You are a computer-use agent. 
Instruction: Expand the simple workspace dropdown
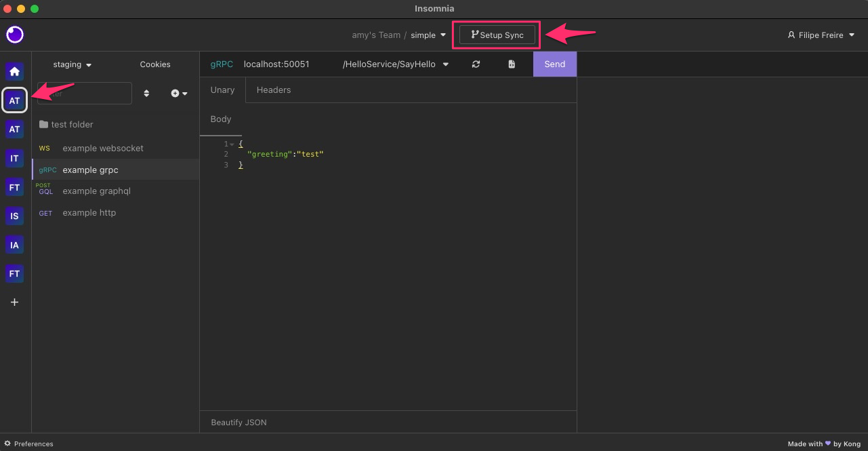tap(428, 35)
